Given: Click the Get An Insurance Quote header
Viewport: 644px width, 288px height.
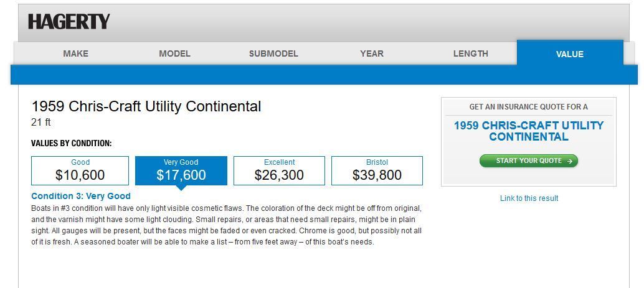Looking at the screenshot, I should click(529, 107).
